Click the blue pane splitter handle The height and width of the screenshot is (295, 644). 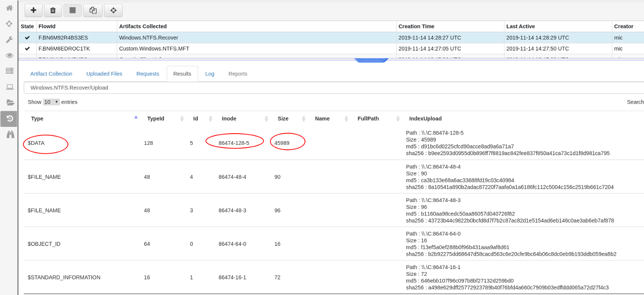(x=371, y=59)
